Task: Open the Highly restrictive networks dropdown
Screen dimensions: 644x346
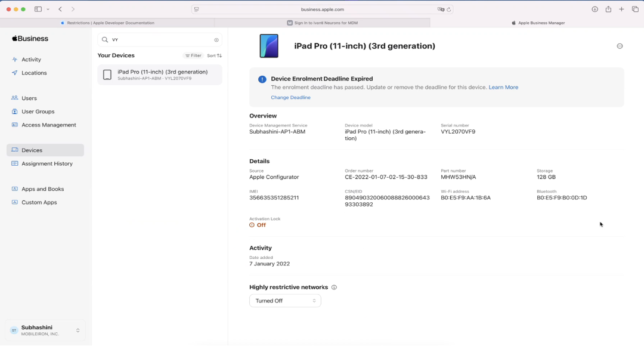Action: pos(285,301)
